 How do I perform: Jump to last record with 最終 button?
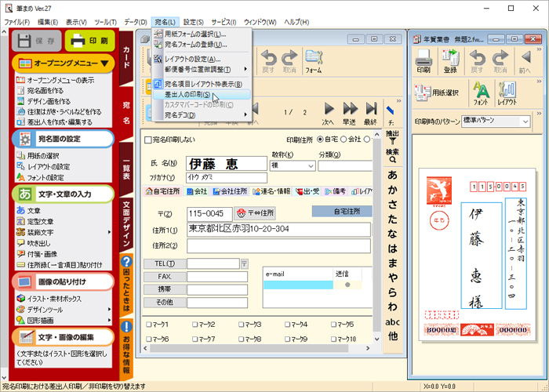370,114
